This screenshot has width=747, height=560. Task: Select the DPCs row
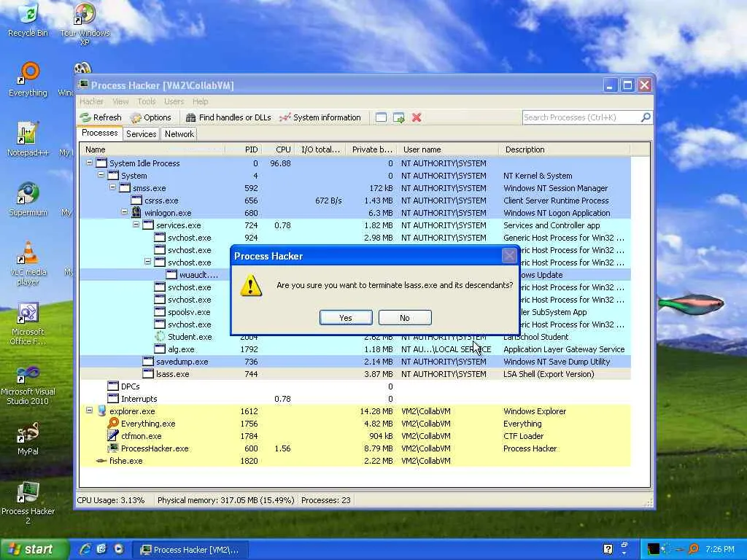[355, 386]
